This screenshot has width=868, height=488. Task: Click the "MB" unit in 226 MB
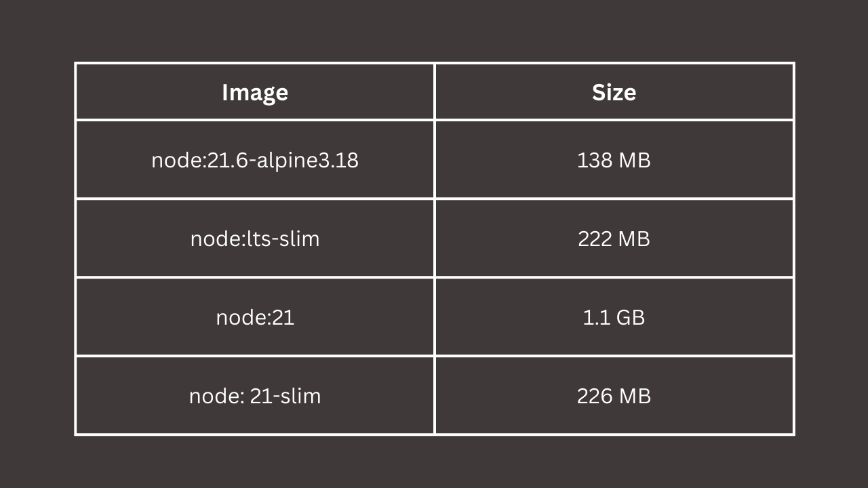[635, 396]
